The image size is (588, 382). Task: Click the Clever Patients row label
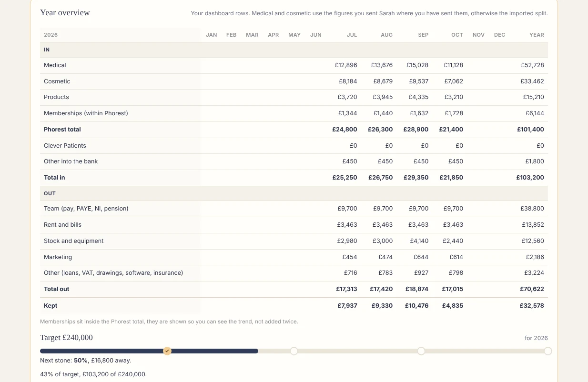click(x=65, y=146)
